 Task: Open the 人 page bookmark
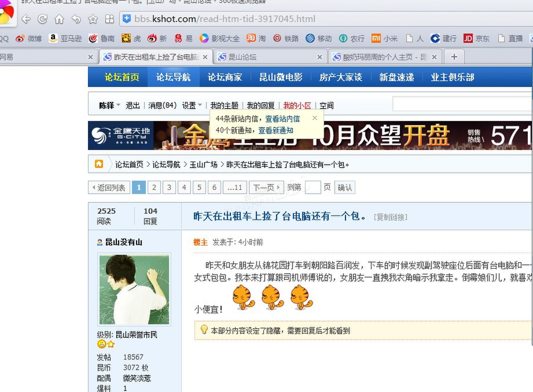[x=415, y=38]
